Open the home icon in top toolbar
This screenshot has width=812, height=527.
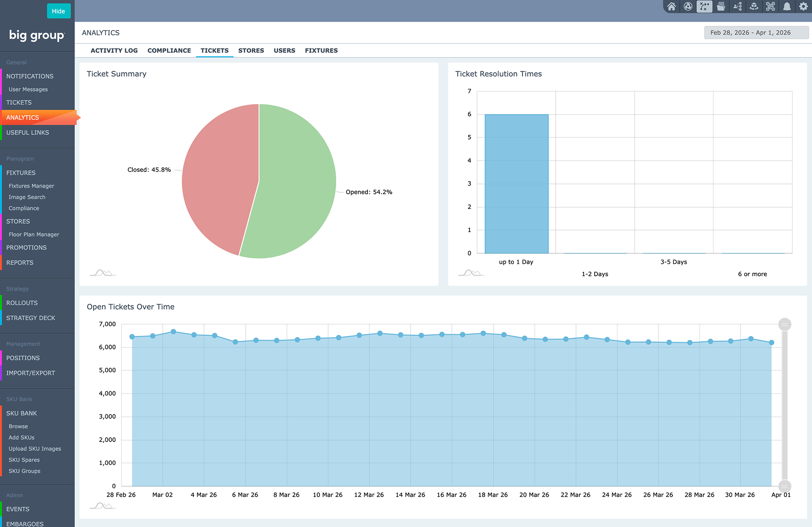pyautogui.click(x=671, y=6)
